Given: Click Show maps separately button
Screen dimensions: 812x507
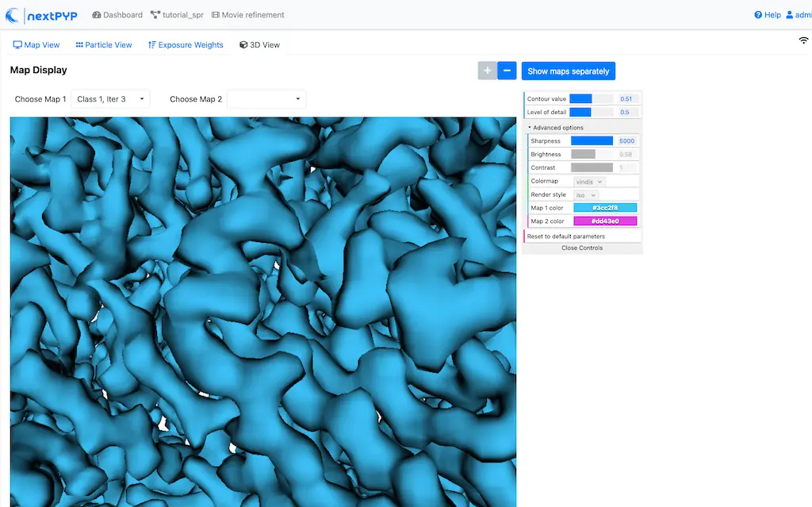Looking at the screenshot, I should click(568, 71).
